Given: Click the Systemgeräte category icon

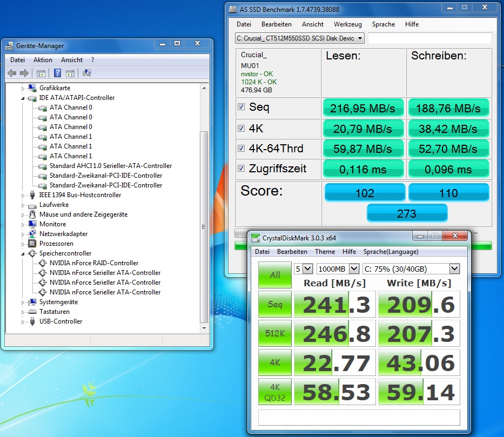Looking at the screenshot, I should tap(32, 302).
